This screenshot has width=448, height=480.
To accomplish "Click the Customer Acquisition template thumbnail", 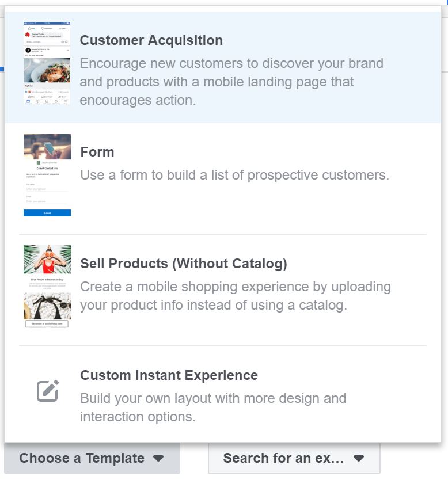I will pos(47,63).
